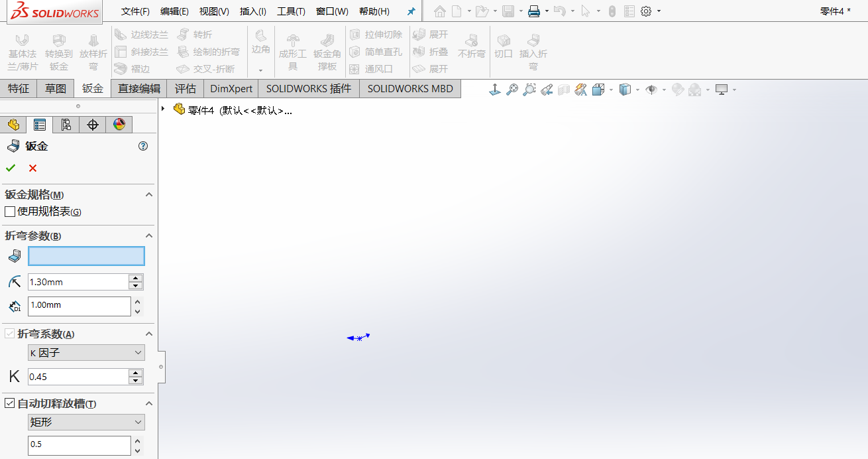Switch to the 特征 tab

pyautogui.click(x=19, y=89)
